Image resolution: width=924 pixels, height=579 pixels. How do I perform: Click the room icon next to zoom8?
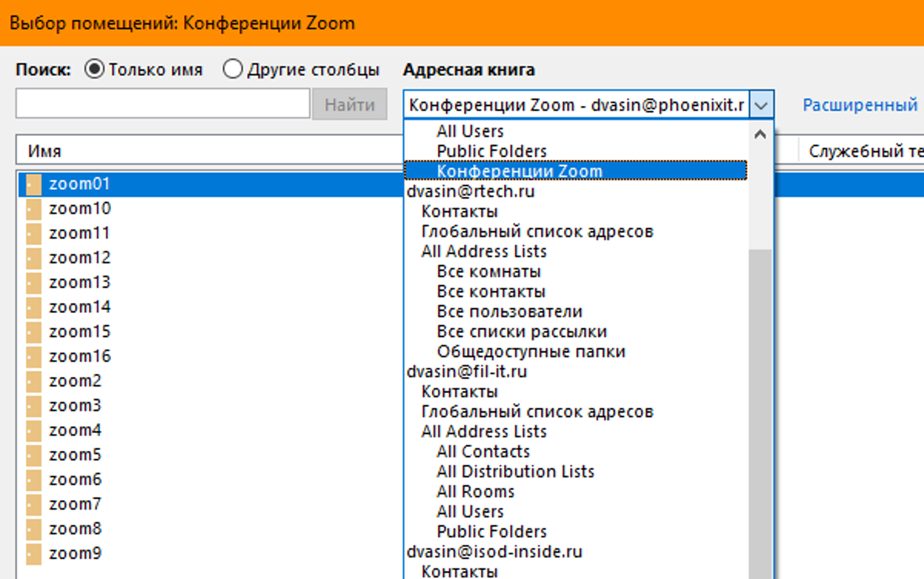(x=34, y=529)
